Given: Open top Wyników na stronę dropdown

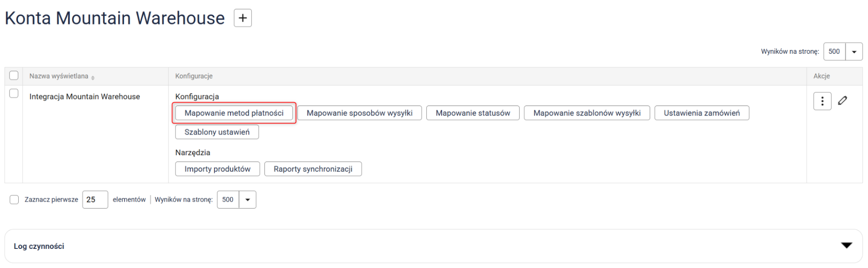Looking at the screenshot, I should tap(854, 52).
